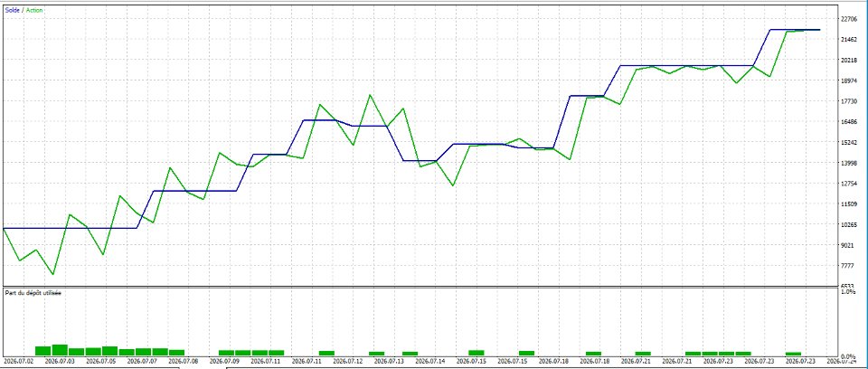
Task: Click the green "Action" legend label
Action: [x=33, y=10]
